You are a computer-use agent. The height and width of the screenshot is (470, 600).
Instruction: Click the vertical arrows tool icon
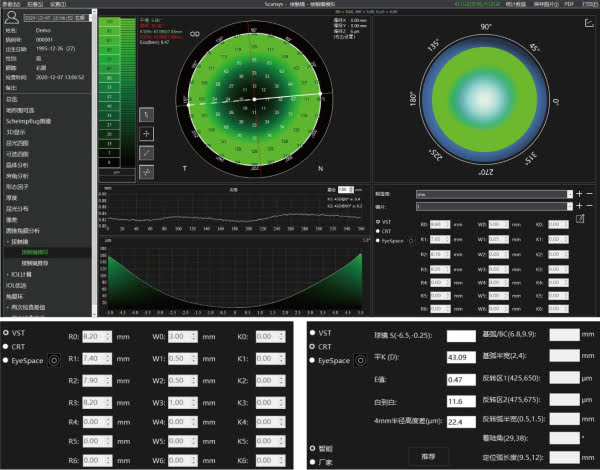pyautogui.click(x=147, y=112)
